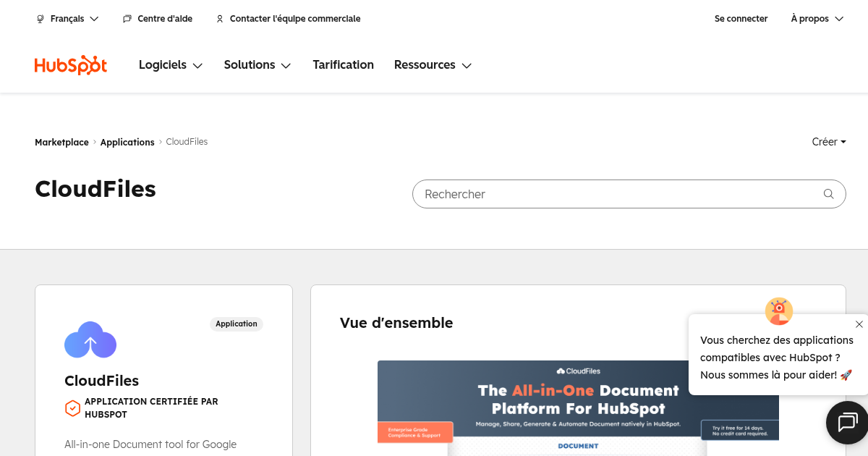Click the Vue d'ensemble heading

point(396,323)
